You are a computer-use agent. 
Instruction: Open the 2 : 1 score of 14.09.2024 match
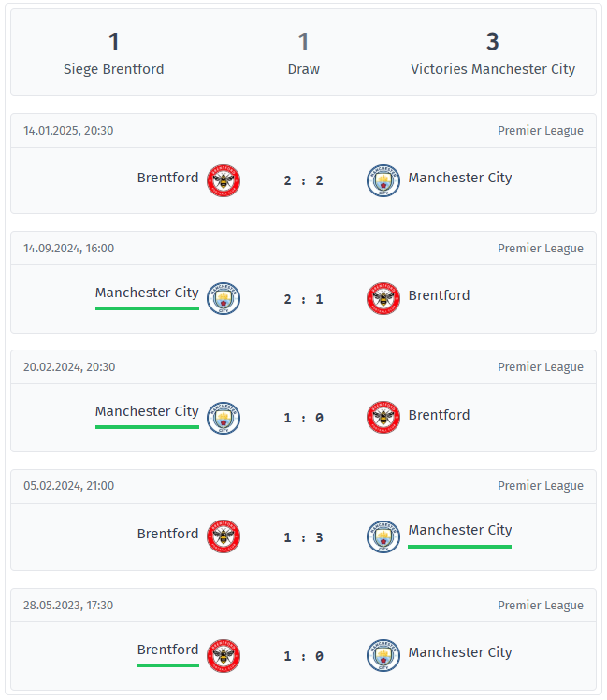[304, 299]
